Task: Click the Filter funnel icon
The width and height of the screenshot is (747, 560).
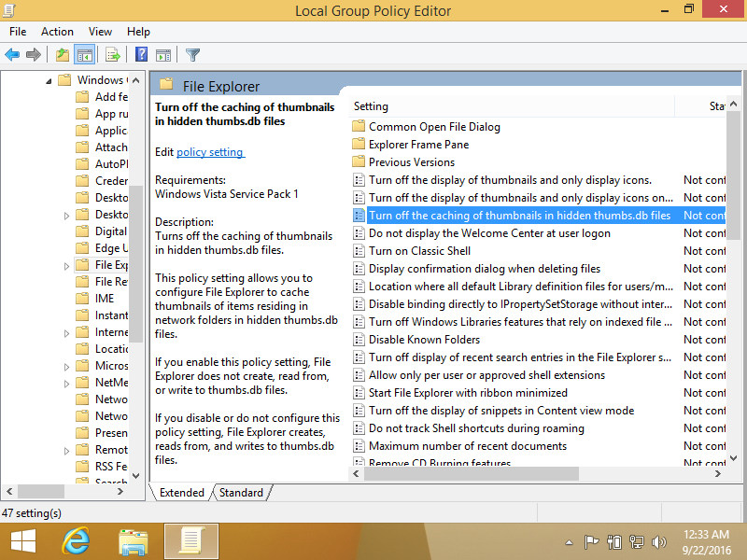Action: pyautogui.click(x=192, y=55)
